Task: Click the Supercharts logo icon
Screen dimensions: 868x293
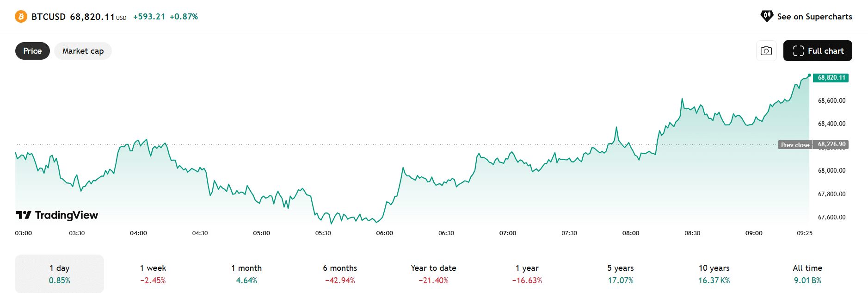Action: (767, 16)
